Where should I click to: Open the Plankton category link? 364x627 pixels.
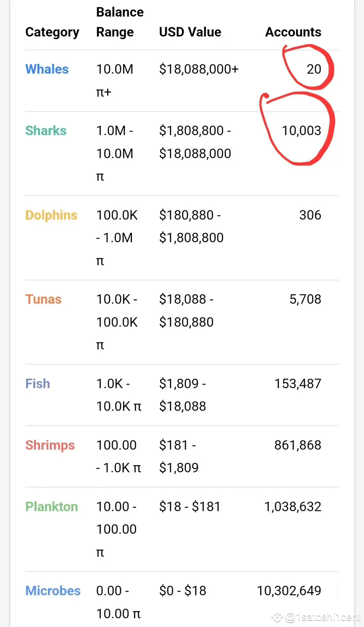(x=51, y=506)
